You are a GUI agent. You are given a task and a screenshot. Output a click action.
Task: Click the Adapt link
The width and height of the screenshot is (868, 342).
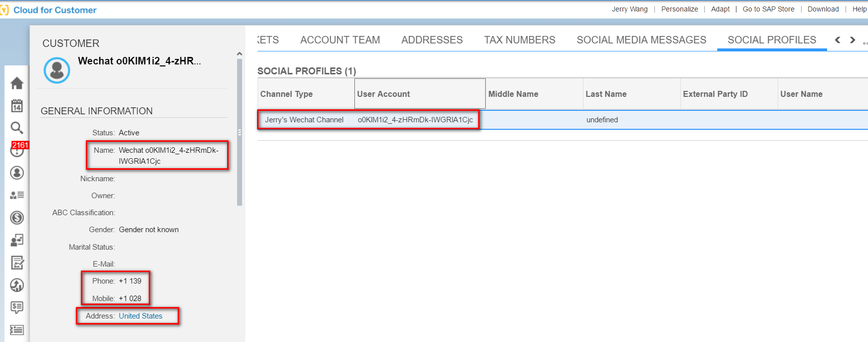point(720,9)
